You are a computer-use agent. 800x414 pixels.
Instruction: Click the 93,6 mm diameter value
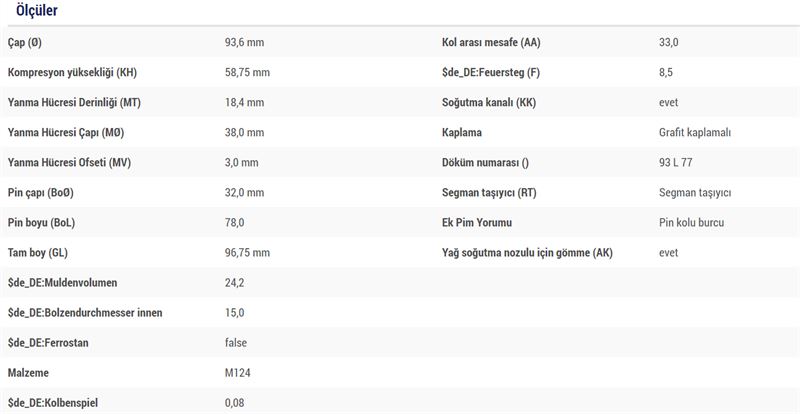(244, 43)
